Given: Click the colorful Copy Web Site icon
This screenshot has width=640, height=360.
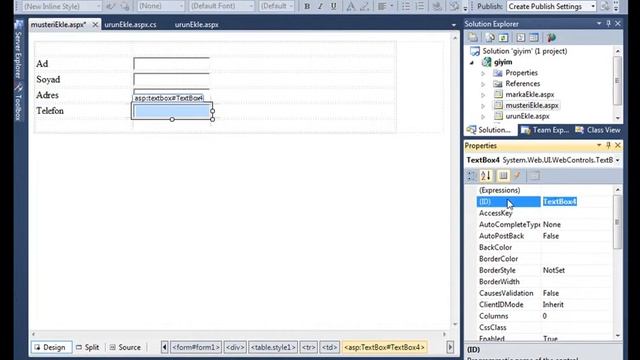Looking at the screenshot, I should point(551,38).
